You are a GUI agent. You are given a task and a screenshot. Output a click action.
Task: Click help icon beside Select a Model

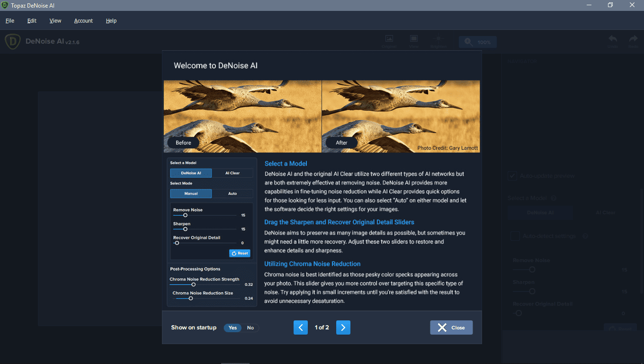point(554,198)
